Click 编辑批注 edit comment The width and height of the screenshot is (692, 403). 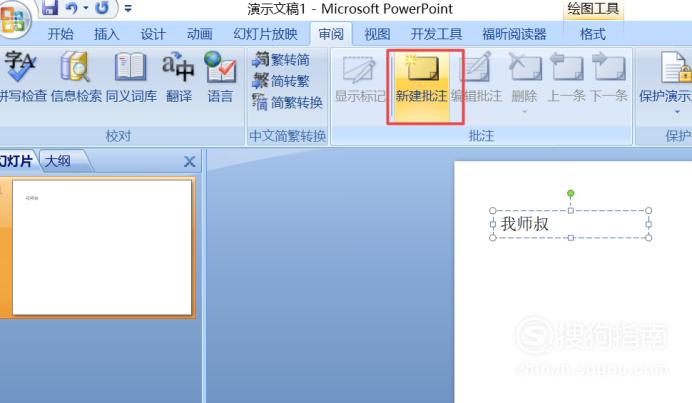point(477,78)
